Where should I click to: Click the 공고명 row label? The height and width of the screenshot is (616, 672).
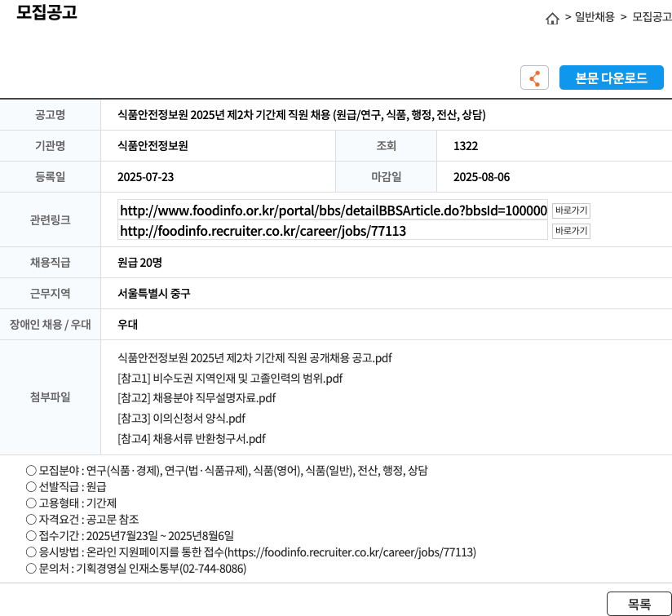click(x=50, y=115)
